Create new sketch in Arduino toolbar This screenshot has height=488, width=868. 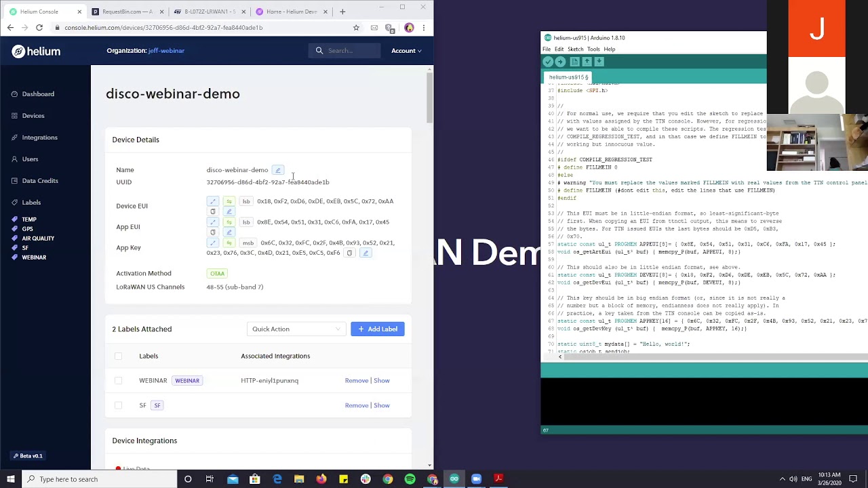point(574,62)
